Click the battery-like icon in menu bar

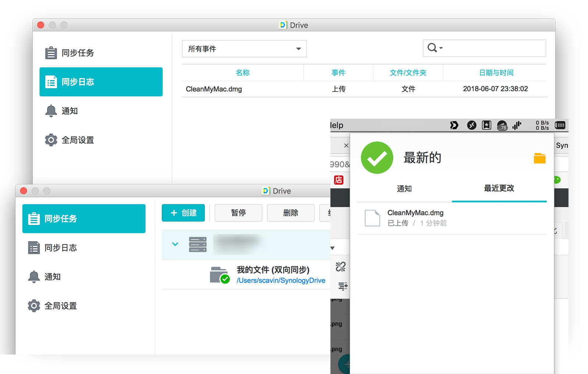pos(560,125)
